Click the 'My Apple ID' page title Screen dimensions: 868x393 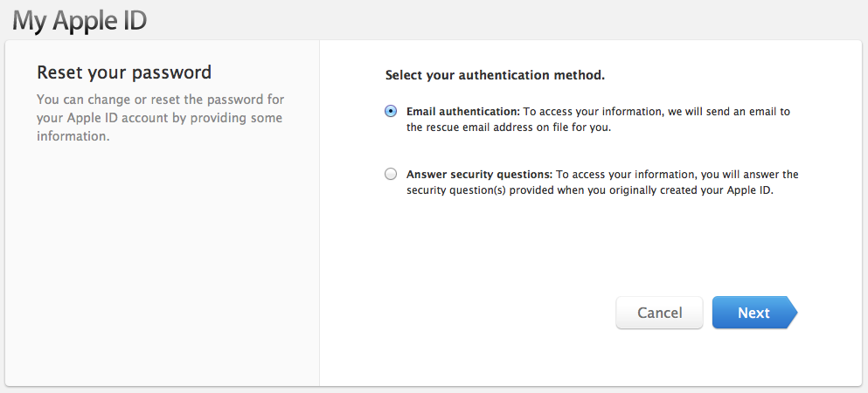(x=80, y=19)
